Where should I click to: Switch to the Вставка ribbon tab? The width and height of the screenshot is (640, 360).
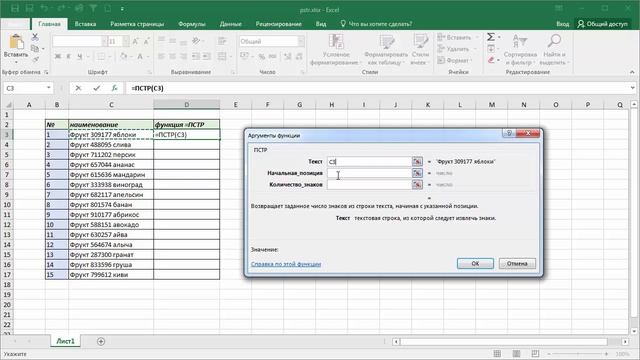85,24
